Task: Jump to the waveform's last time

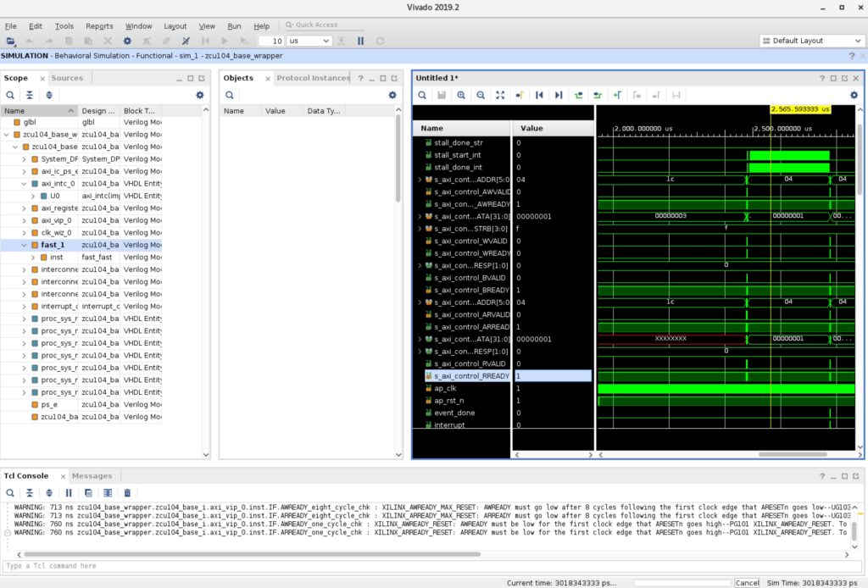Action: point(558,95)
